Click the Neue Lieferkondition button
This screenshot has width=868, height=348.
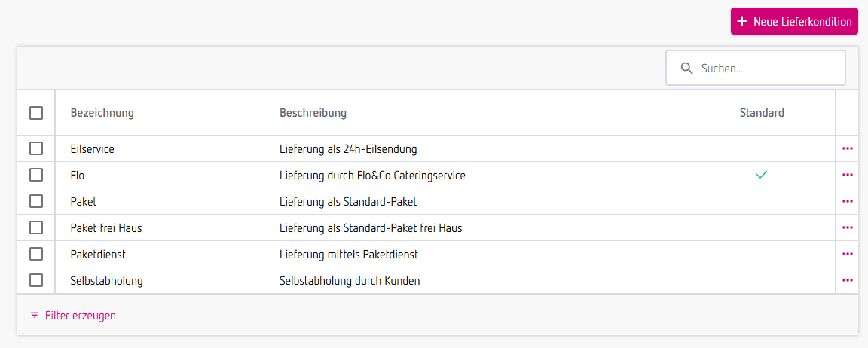coord(794,22)
